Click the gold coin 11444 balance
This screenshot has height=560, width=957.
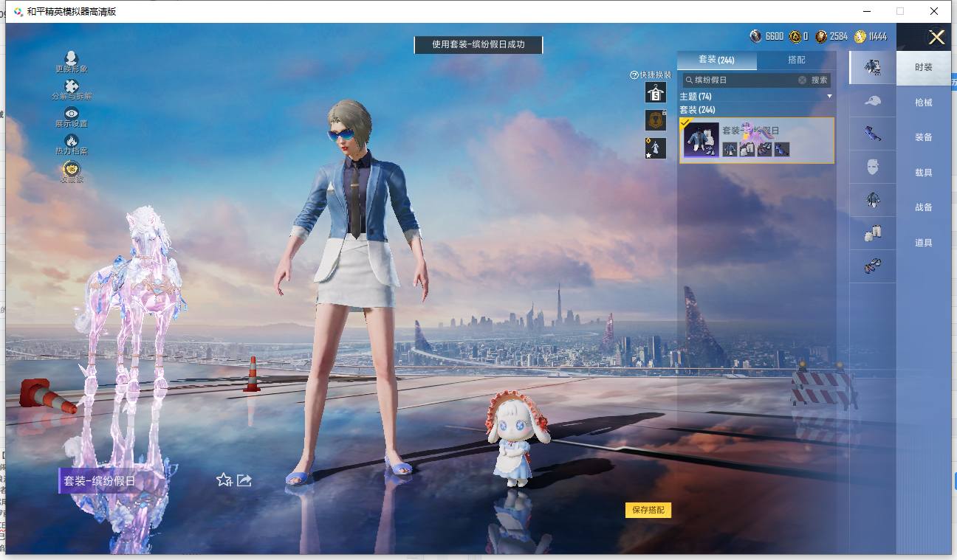click(871, 36)
